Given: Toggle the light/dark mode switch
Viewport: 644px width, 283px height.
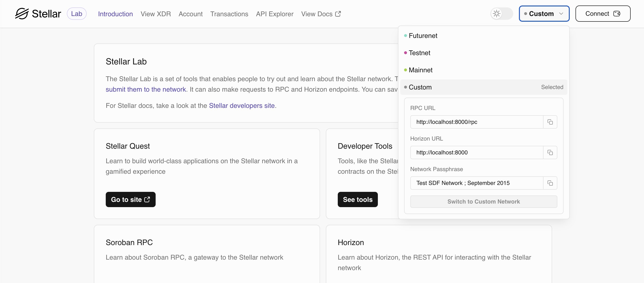Looking at the screenshot, I should (x=501, y=14).
